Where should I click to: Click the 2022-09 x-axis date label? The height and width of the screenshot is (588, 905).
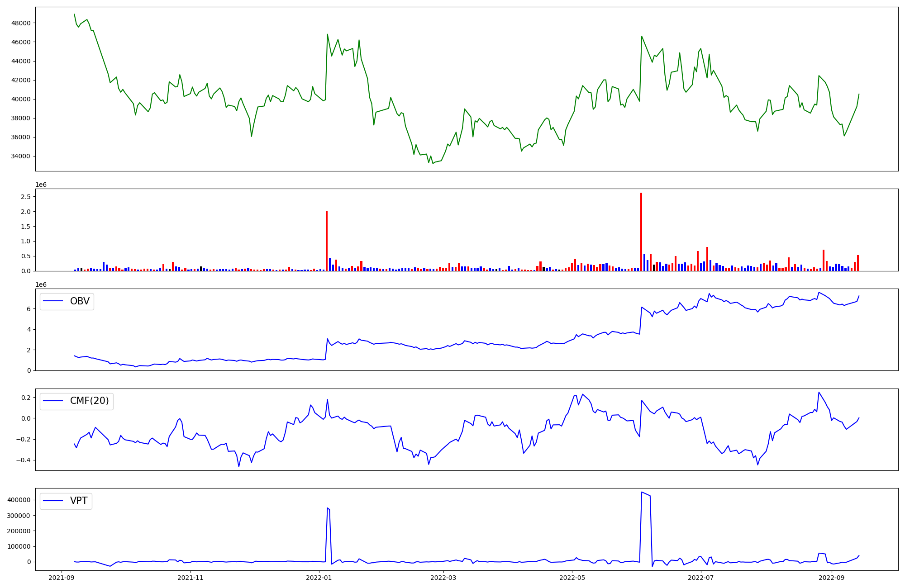(x=832, y=578)
